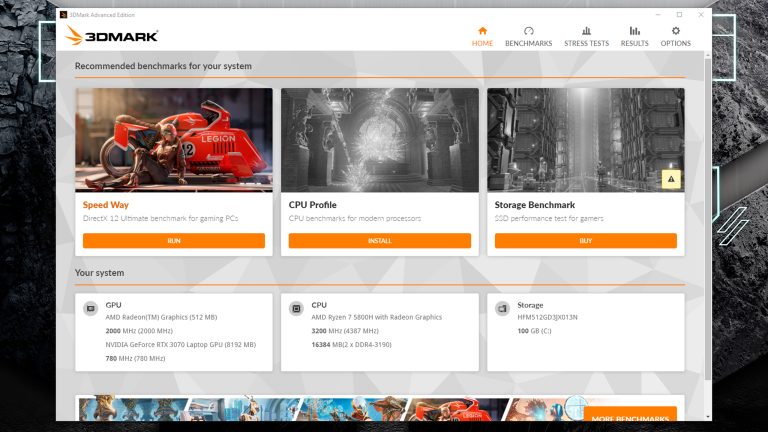Switch to HOME tab label
This screenshot has height=432, width=768.
click(x=482, y=43)
